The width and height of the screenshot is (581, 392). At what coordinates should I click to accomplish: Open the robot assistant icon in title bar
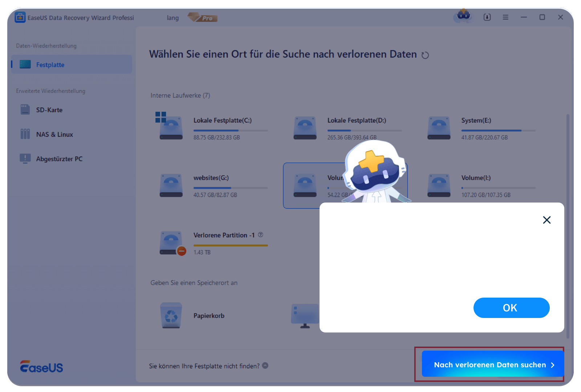(463, 16)
